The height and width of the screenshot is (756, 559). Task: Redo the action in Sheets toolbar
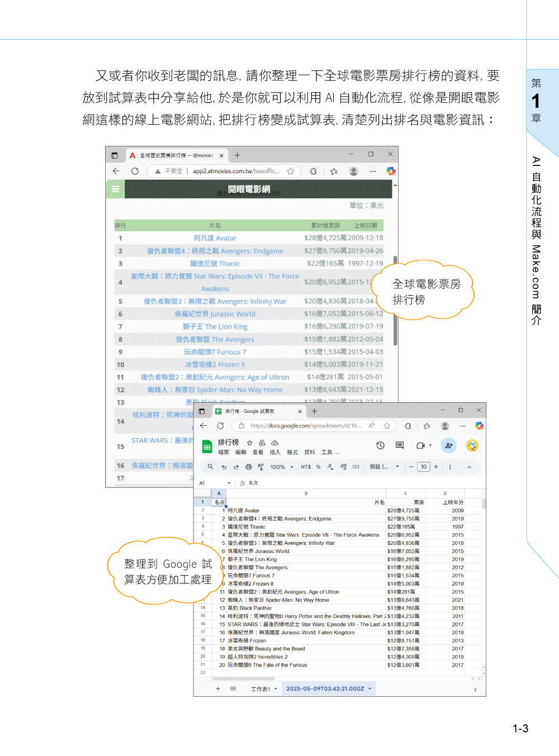[x=236, y=467]
